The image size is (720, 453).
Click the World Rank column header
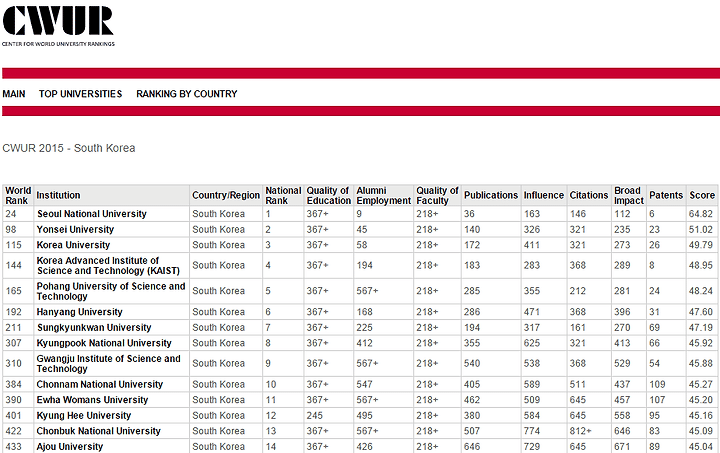tap(18, 196)
